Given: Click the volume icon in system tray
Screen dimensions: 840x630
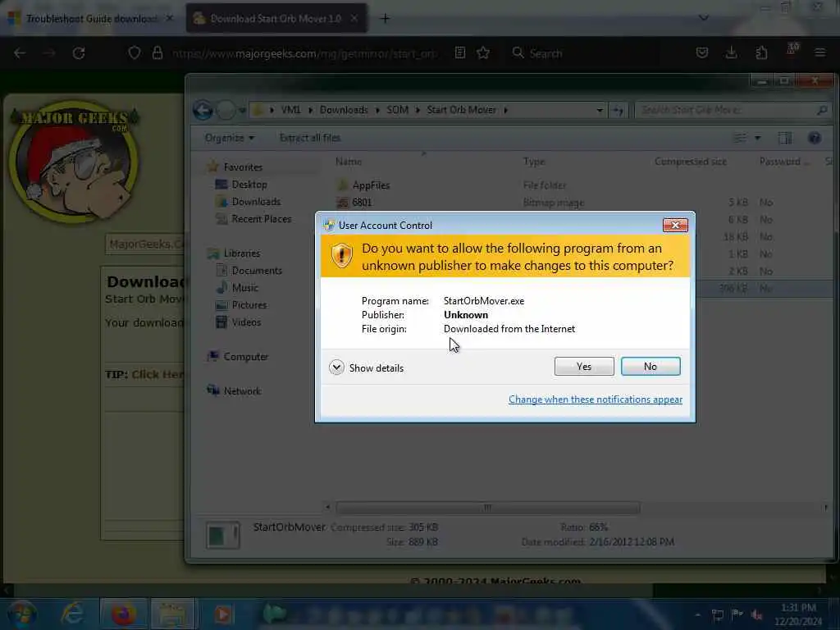Looking at the screenshot, I should (x=756, y=614).
